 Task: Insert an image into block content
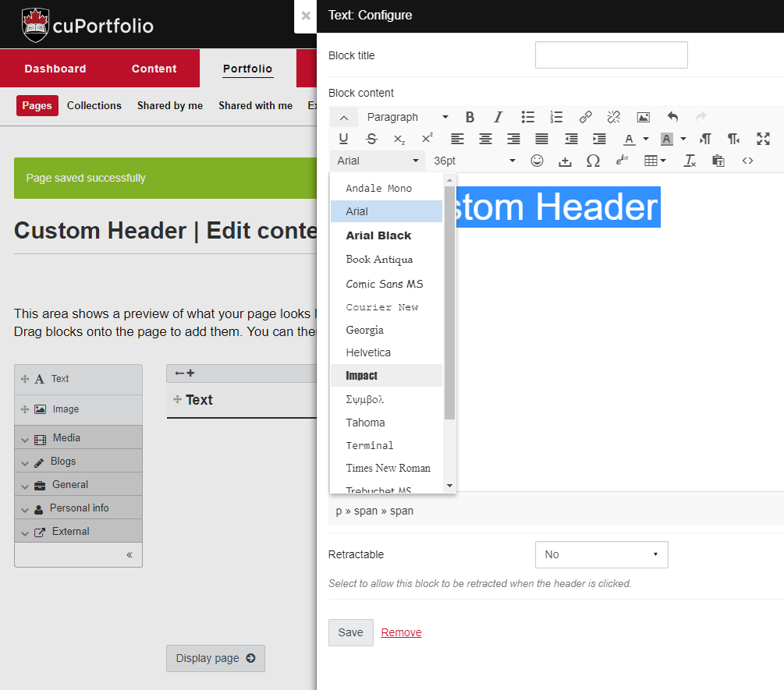pos(643,117)
